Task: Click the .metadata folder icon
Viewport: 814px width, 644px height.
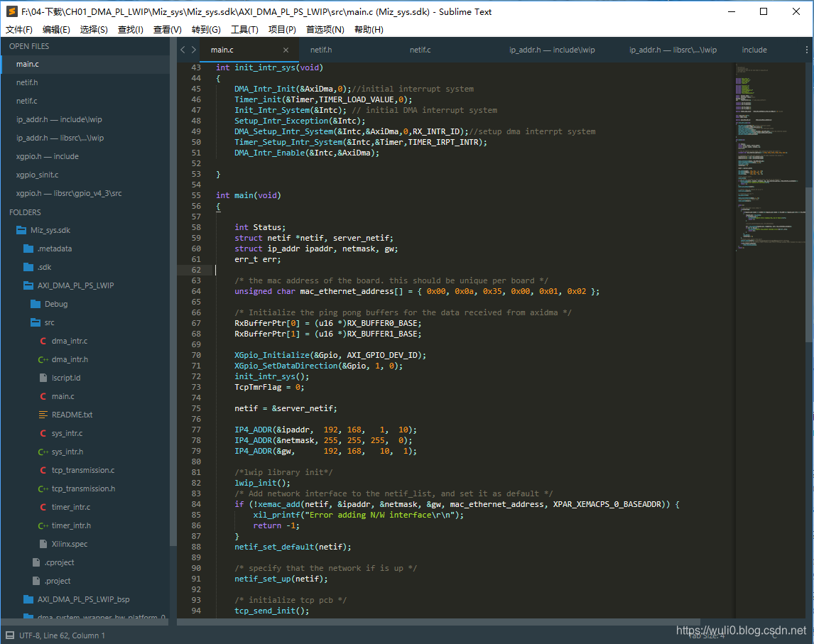Action: (28, 249)
